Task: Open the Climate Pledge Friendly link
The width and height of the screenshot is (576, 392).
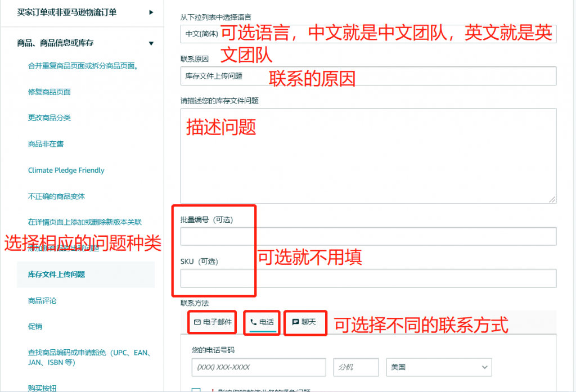Action: click(x=66, y=170)
